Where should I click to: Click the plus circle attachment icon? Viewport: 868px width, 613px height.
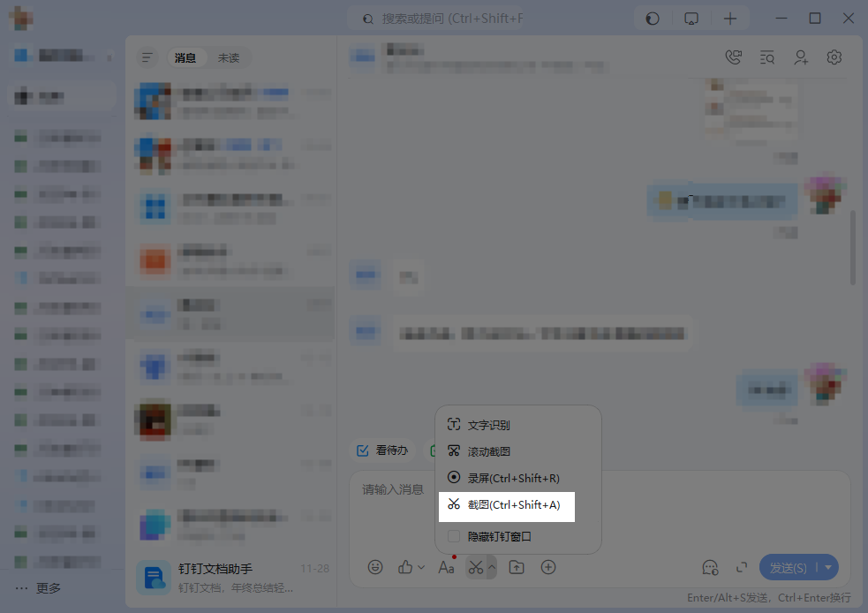click(548, 567)
